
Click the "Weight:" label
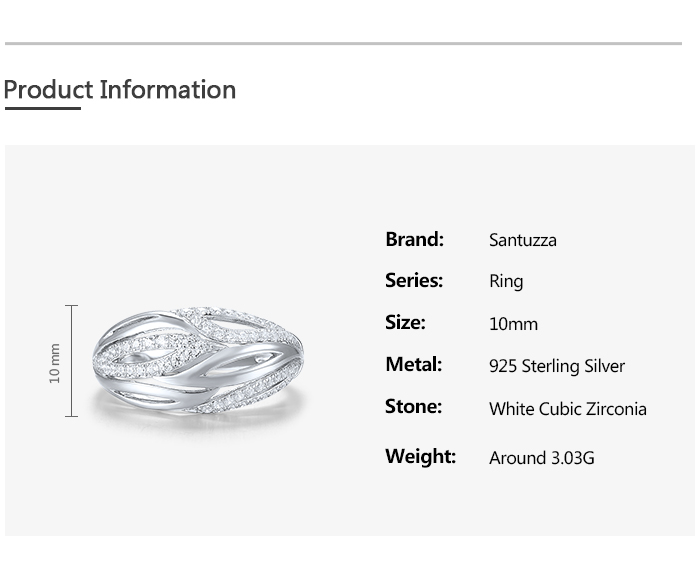pos(420,457)
